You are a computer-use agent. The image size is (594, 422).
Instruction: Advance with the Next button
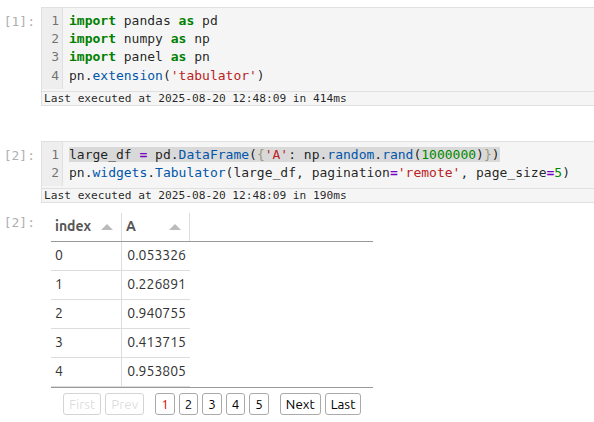(300, 404)
